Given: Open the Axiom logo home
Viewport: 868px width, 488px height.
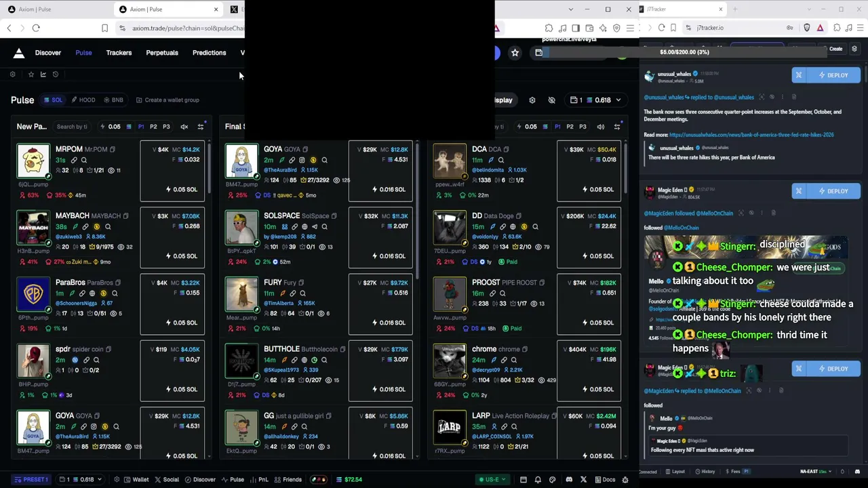Looking at the screenshot, I should point(19,53).
